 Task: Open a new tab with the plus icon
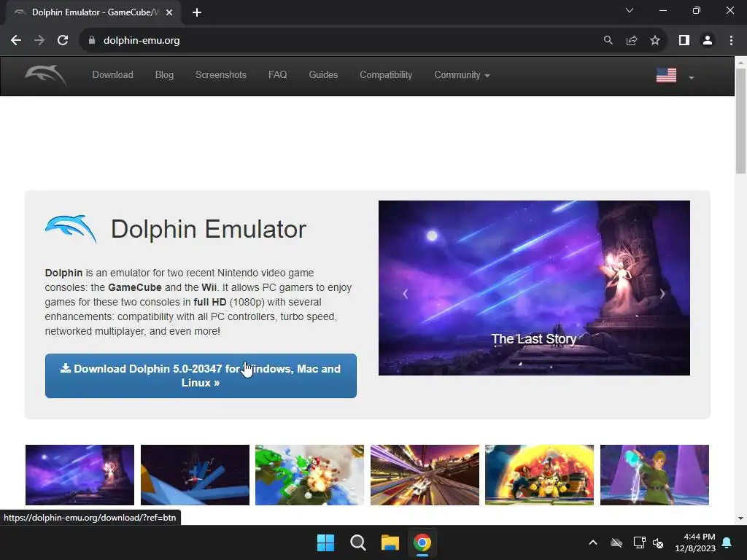197,12
